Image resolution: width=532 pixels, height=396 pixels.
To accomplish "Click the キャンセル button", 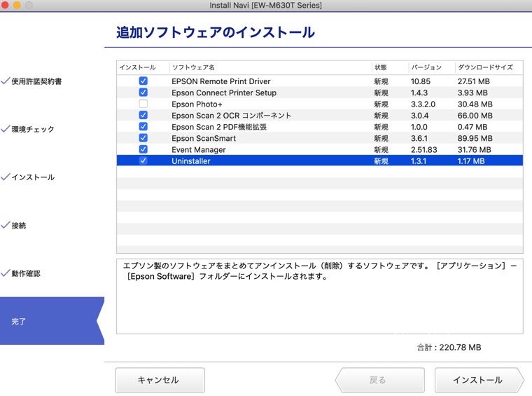I will [x=160, y=380].
